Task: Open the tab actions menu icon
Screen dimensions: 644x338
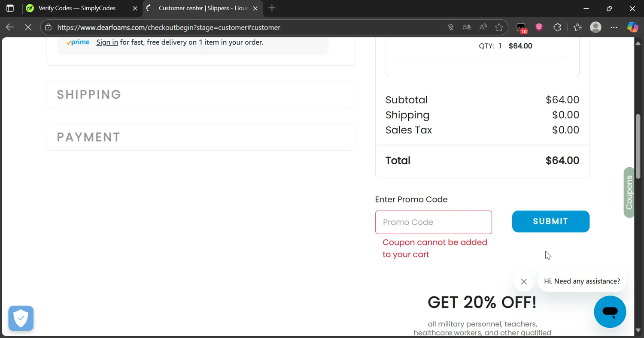Action: 10,8
